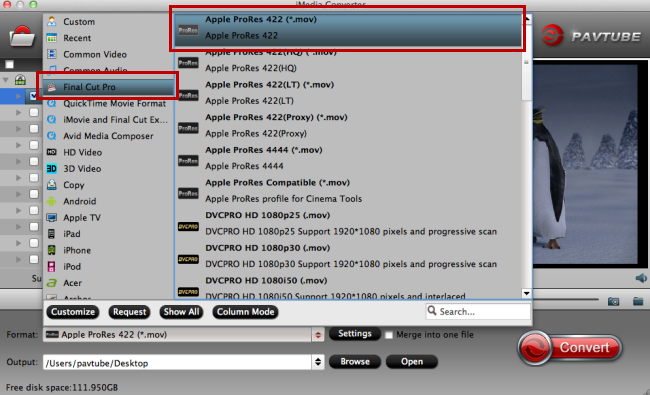Click the Custom category icon
This screenshot has width=650, height=395.
[x=52, y=21]
